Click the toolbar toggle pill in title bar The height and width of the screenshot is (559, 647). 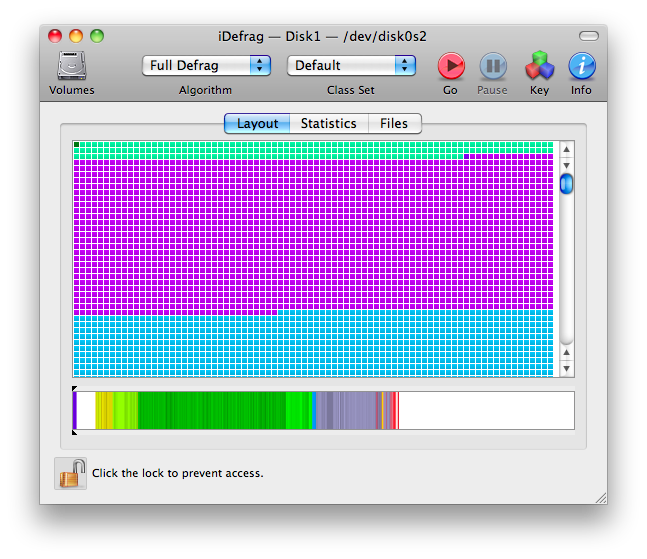click(588, 36)
